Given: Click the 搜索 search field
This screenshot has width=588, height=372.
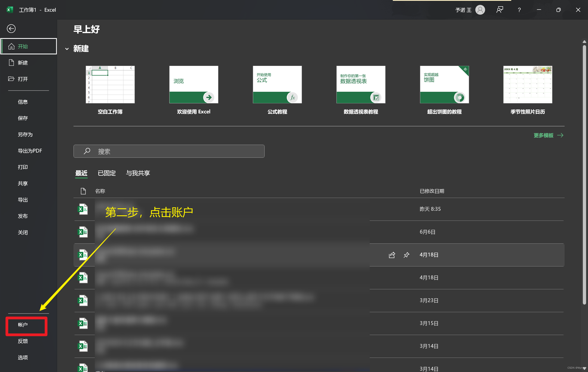Looking at the screenshot, I should click(169, 151).
